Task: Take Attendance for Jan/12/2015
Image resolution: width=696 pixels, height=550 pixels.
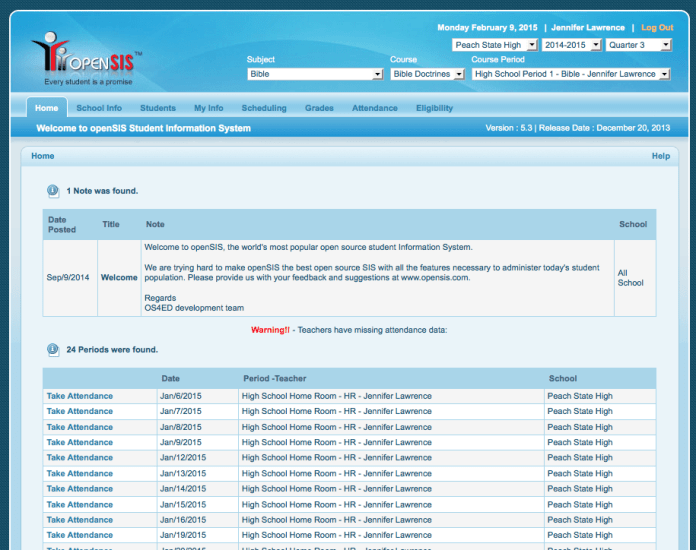Action: point(80,457)
